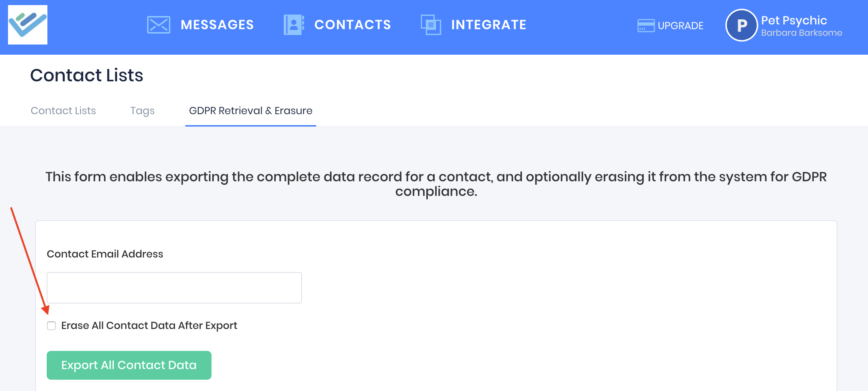
Task: Click the Erase All Contact Data After Export label
Action: coord(149,325)
